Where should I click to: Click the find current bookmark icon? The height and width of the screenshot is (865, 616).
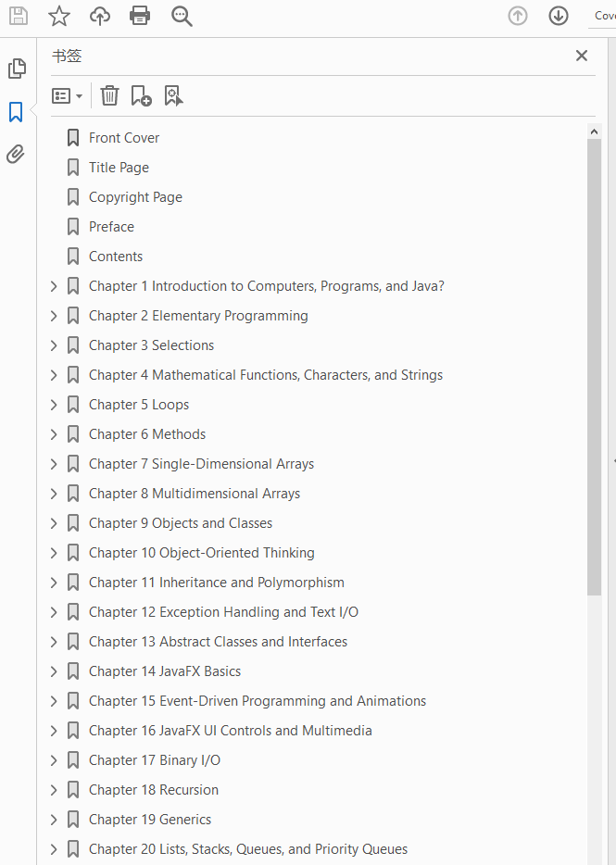click(x=173, y=95)
